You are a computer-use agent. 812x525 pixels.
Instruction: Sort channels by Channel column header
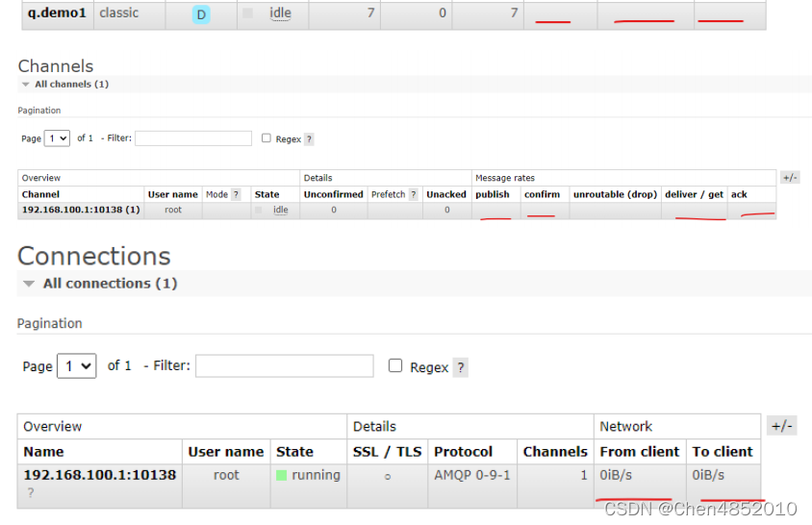pyautogui.click(x=41, y=194)
